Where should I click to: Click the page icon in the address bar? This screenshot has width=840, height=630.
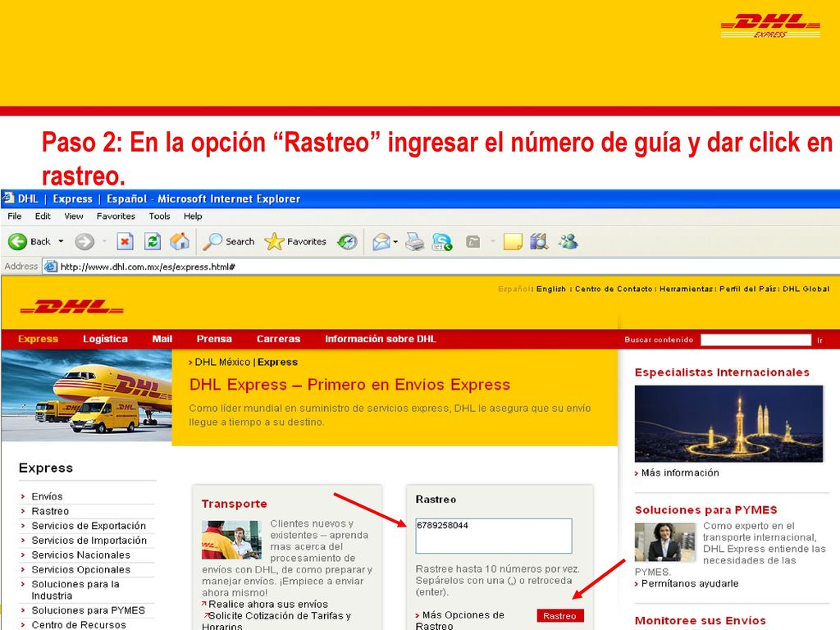[51, 267]
